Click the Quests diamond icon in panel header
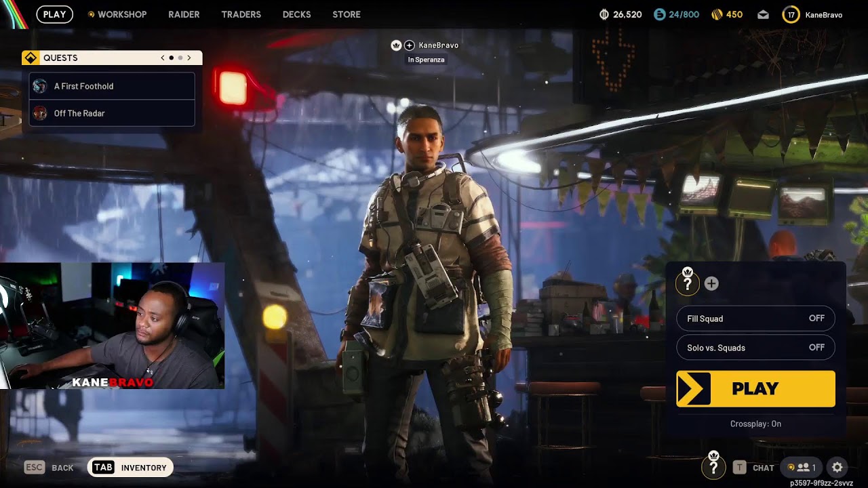The width and height of the screenshot is (868, 488). coord(31,58)
